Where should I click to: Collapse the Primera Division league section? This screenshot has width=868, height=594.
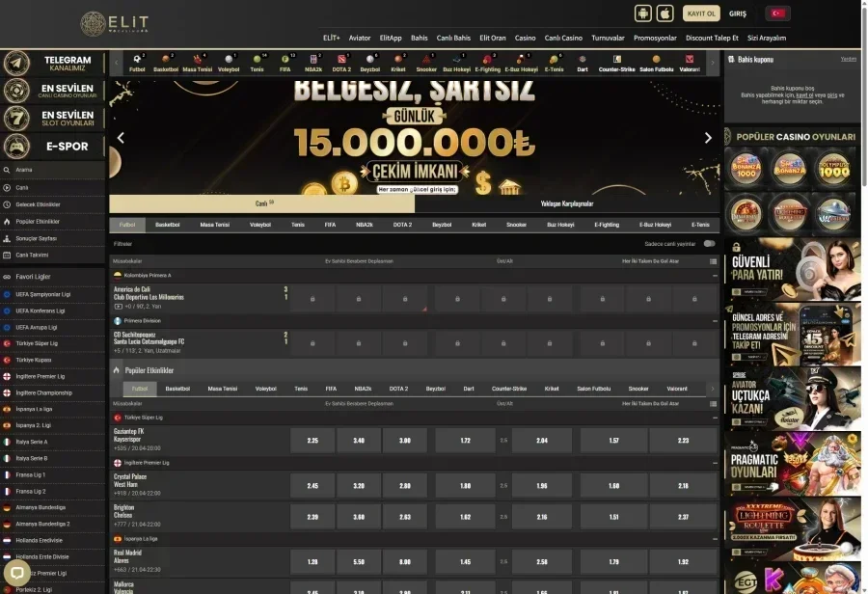point(715,321)
